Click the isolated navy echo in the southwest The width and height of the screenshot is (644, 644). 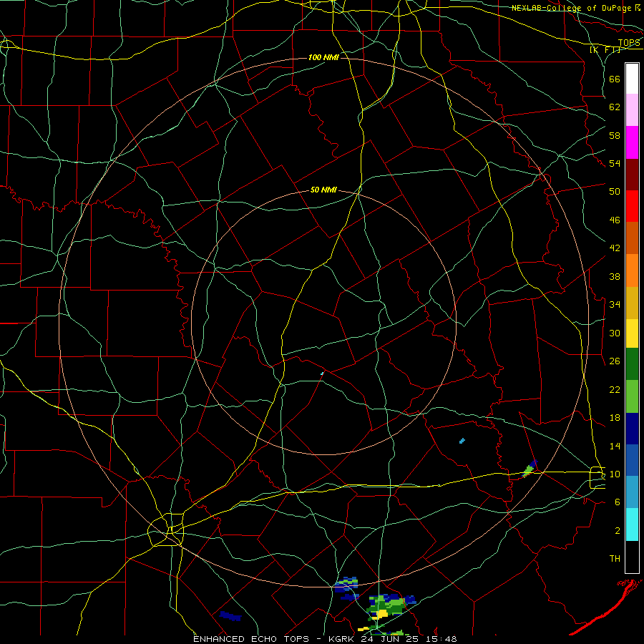coord(230,616)
